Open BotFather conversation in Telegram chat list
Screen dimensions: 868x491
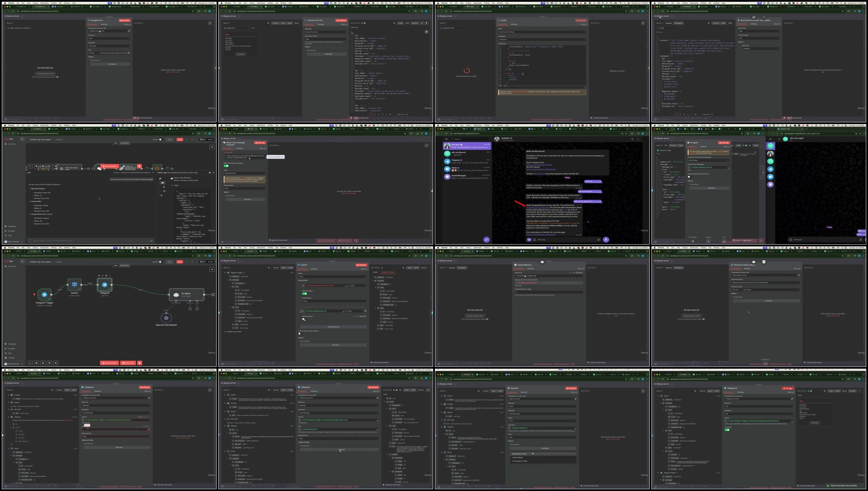coord(467,146)
